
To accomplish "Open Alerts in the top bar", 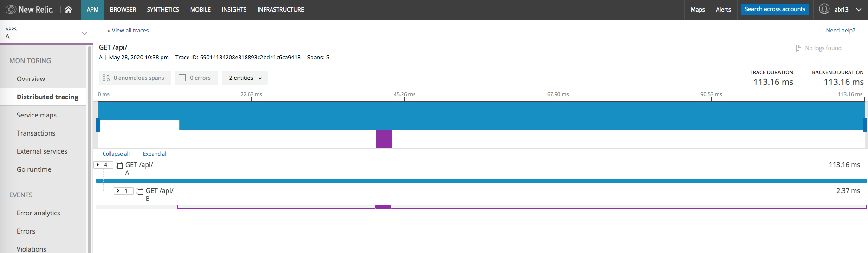I will tap(723, 10).
